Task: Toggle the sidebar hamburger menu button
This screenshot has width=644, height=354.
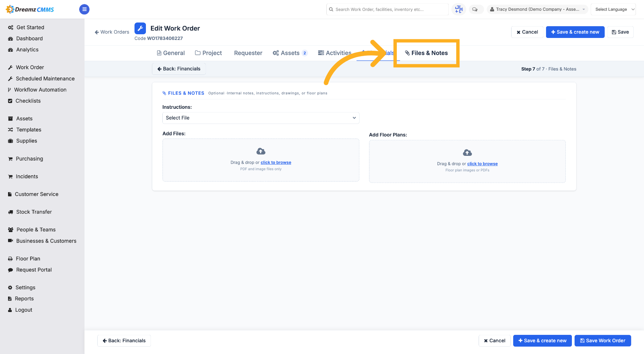Action: click(x=84, y=9)
